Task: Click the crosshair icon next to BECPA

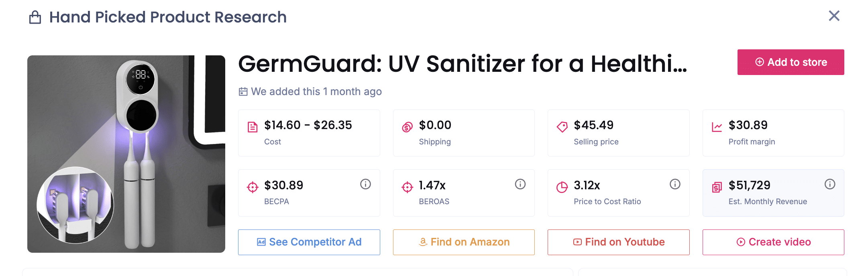Action: point(252,187)
